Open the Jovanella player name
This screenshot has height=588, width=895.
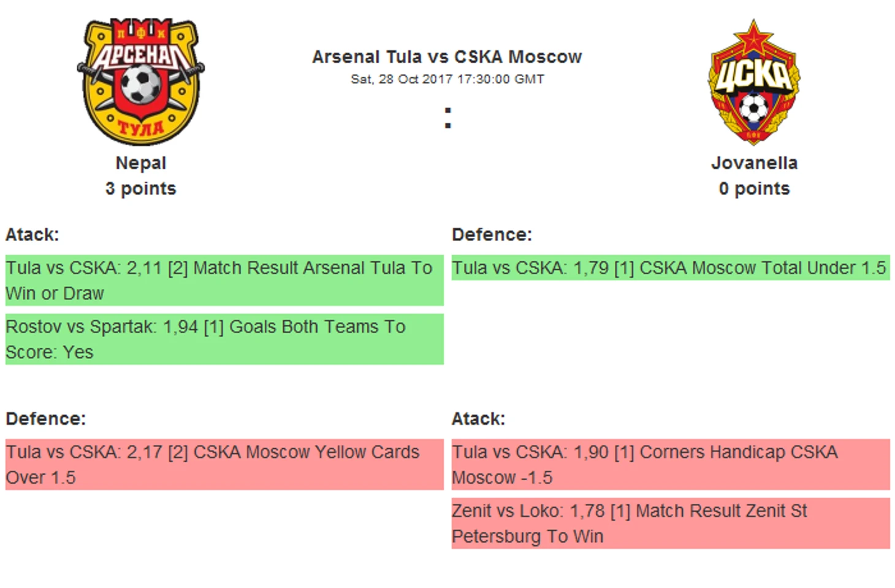pyautogui.click(x=754, y=163)
